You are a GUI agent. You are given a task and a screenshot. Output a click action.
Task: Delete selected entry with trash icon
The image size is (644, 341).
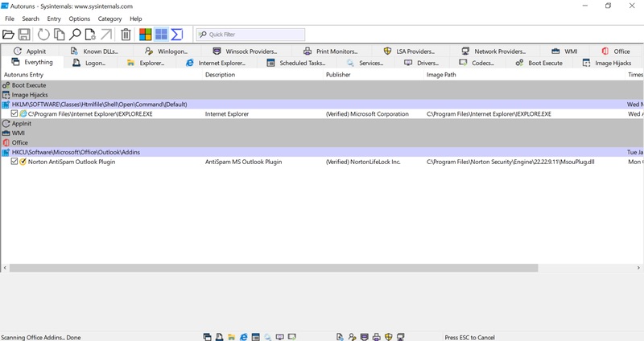[126, 35]
